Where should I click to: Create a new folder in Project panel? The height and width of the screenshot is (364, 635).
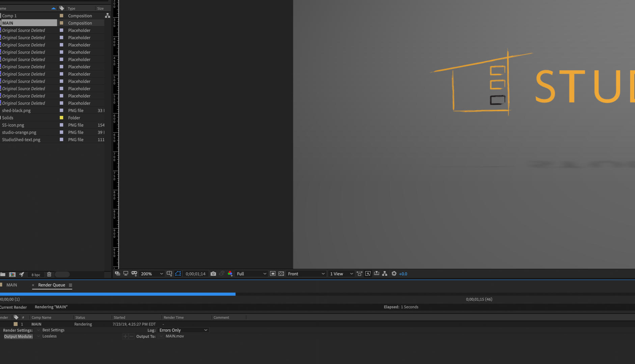[3, 274]
